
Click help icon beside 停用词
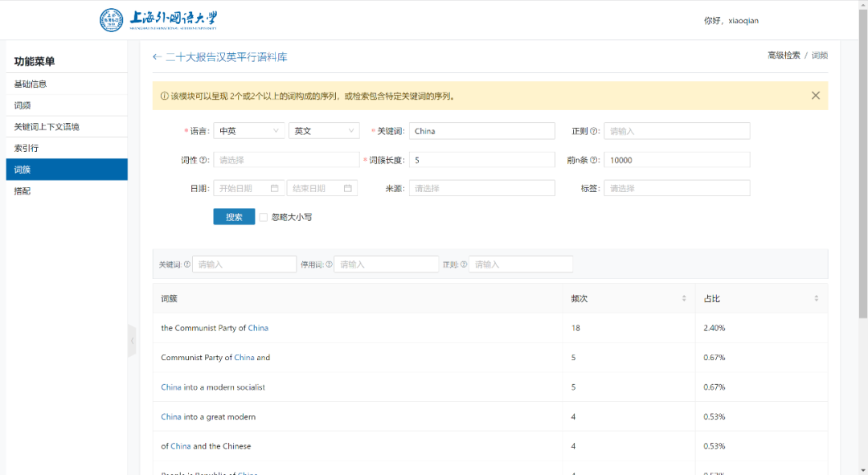pos(329,264)
